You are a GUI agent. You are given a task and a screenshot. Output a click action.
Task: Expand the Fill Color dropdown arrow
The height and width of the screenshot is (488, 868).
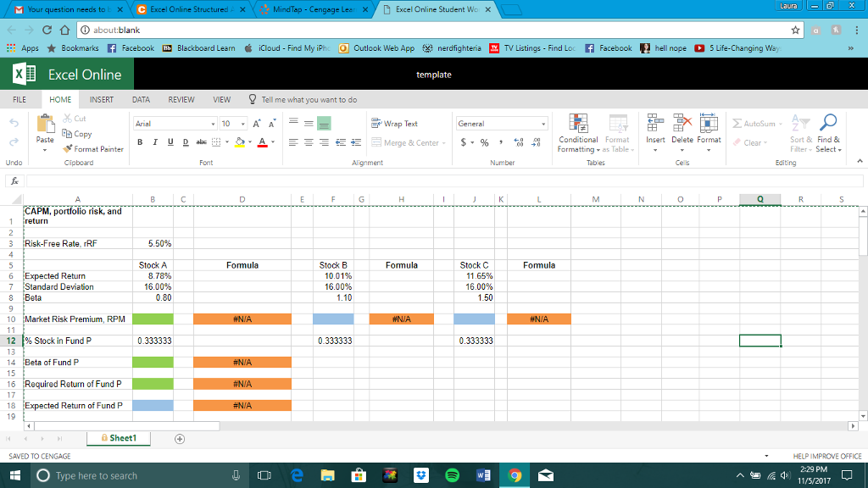[x=250, y=141]
